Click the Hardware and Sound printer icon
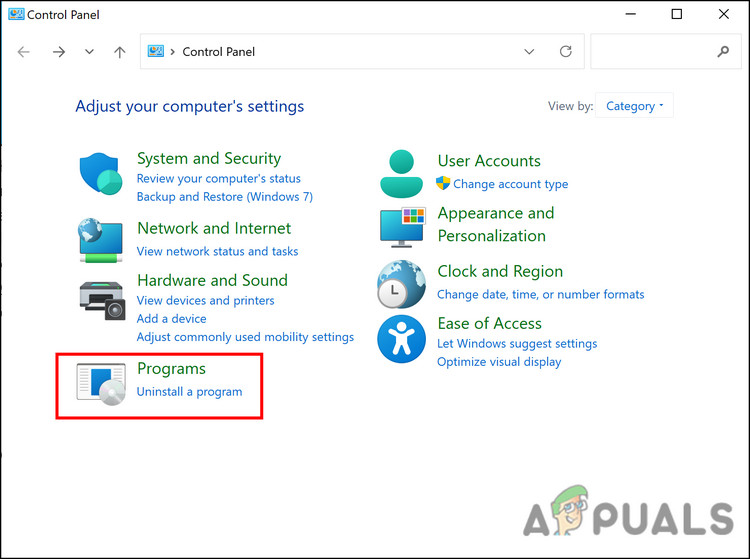The width and height of the screenshot is (750, 559). (x=101, y=297)
